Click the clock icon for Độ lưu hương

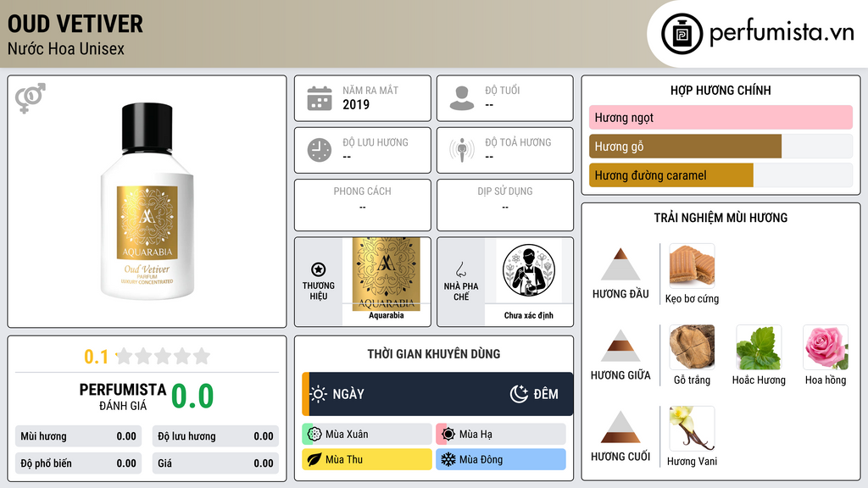(320, 150)
